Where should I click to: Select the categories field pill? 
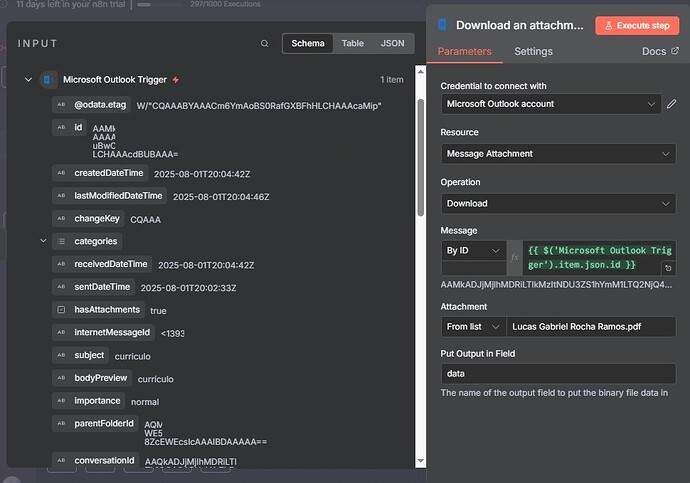(87, 241)
